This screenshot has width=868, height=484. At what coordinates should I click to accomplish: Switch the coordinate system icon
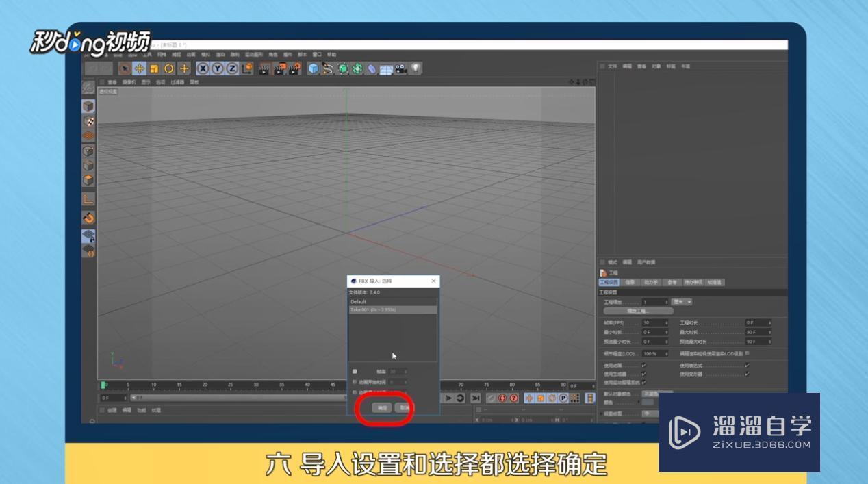[248, 68]
